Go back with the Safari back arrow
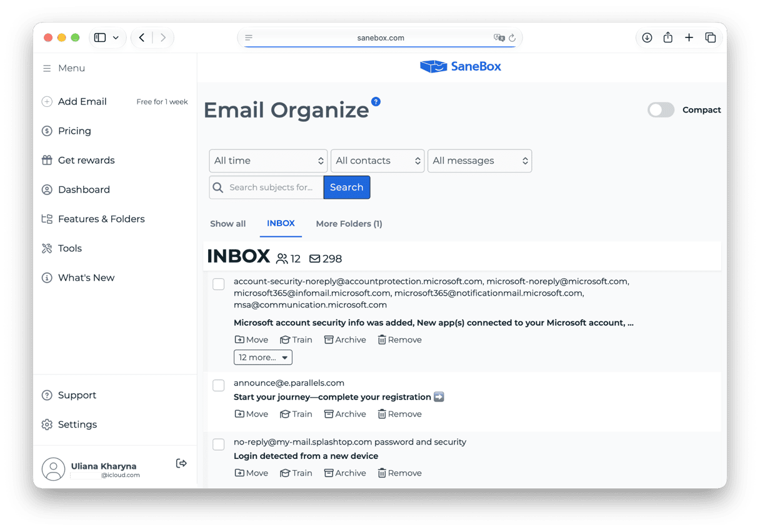 [142, 38]
